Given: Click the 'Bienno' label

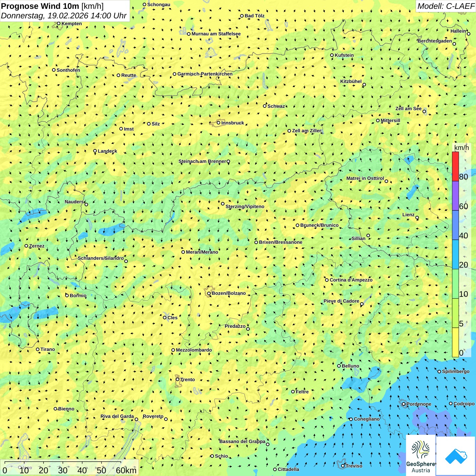Looking at the screenshot, I should 66,409.
